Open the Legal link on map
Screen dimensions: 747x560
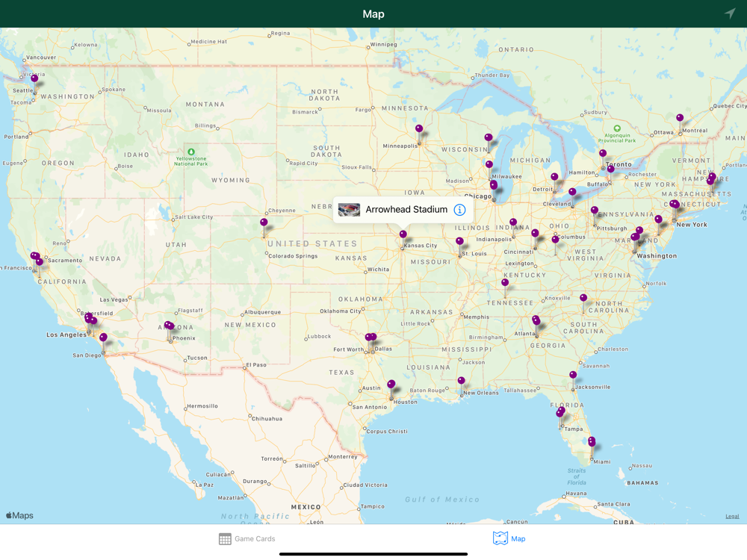tap(732, 516)
